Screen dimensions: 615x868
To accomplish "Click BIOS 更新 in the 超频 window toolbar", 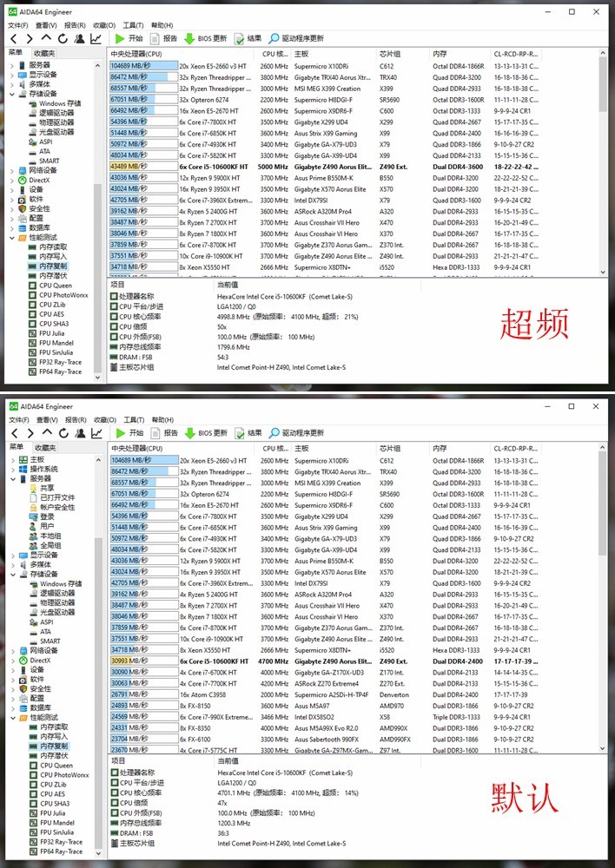I will pyautogui.click(x=206, y=38).
